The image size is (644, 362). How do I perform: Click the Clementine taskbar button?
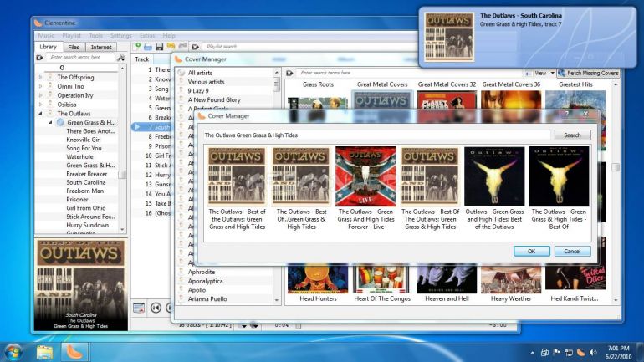click(x=74, y=352)
